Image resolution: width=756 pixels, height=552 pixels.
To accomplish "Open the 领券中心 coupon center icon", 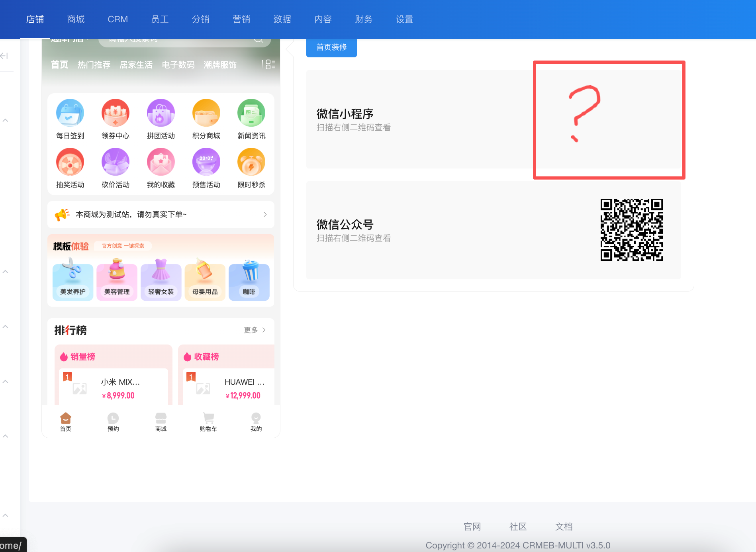I will [x=116, y=113].
